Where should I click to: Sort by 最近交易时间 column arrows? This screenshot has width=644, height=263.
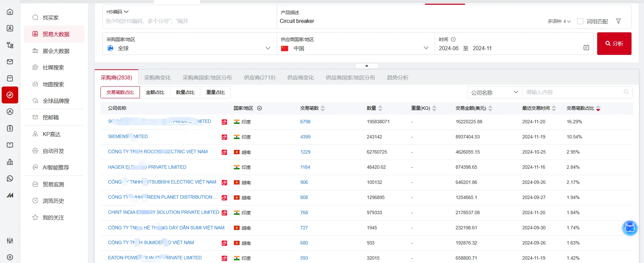(x=554, y=108)
